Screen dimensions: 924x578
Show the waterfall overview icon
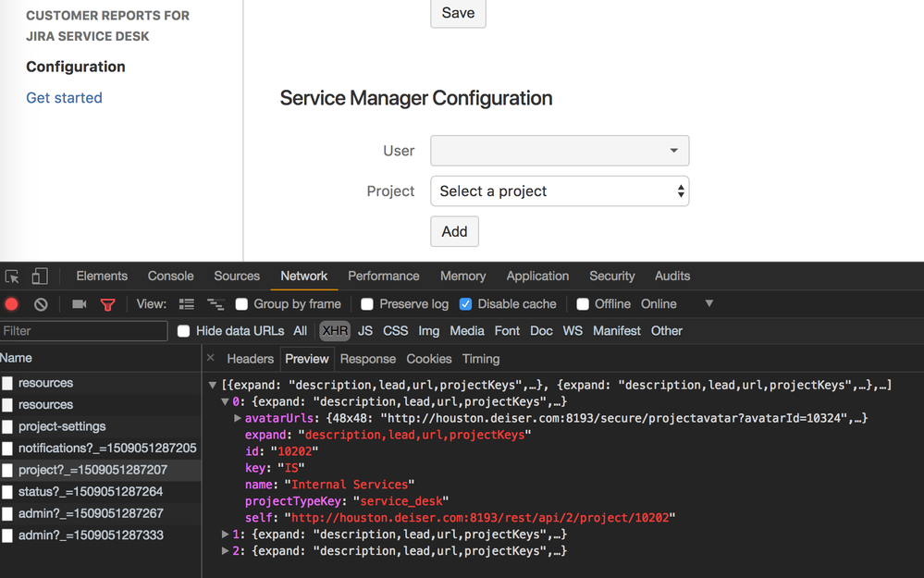216,304
